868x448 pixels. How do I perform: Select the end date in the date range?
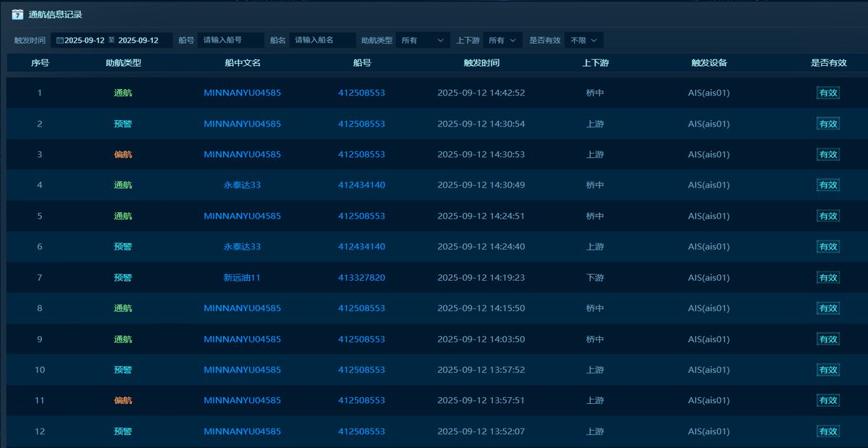(138, 41)
